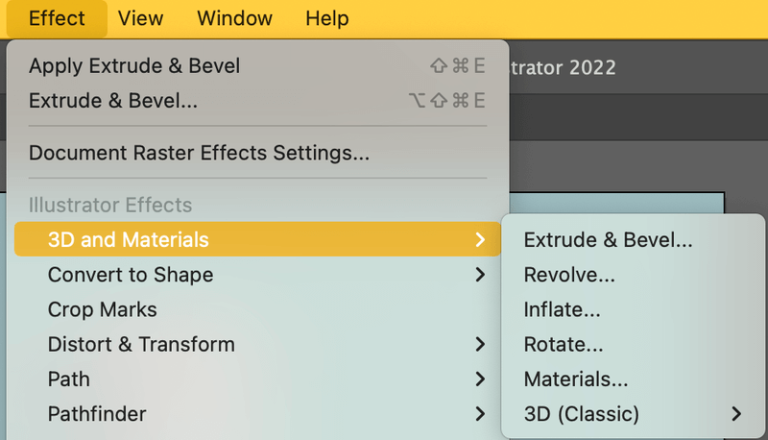Select Revolve... from the 3D submenu
The height and width of the screenshot is (440, 768).
tap(569, 275)
